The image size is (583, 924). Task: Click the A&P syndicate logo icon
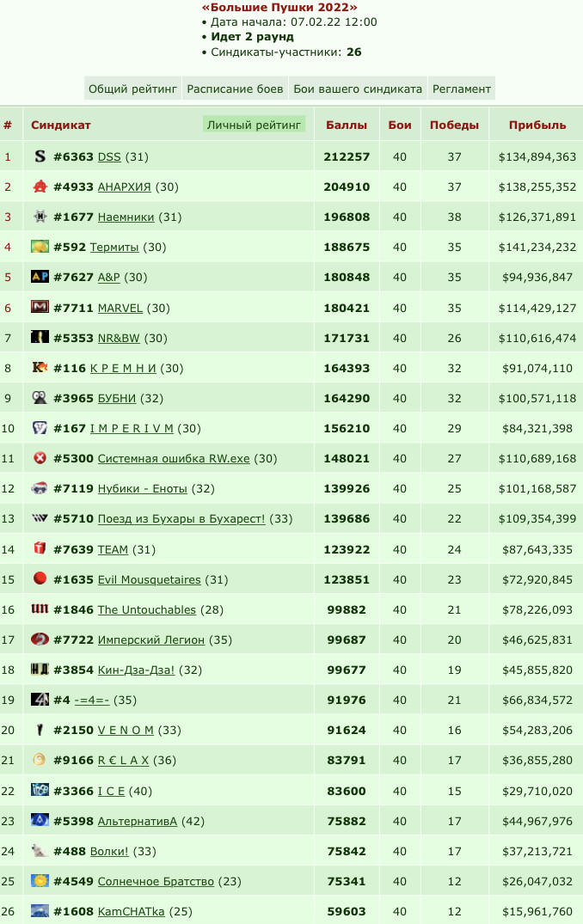[x=40, y=277]
